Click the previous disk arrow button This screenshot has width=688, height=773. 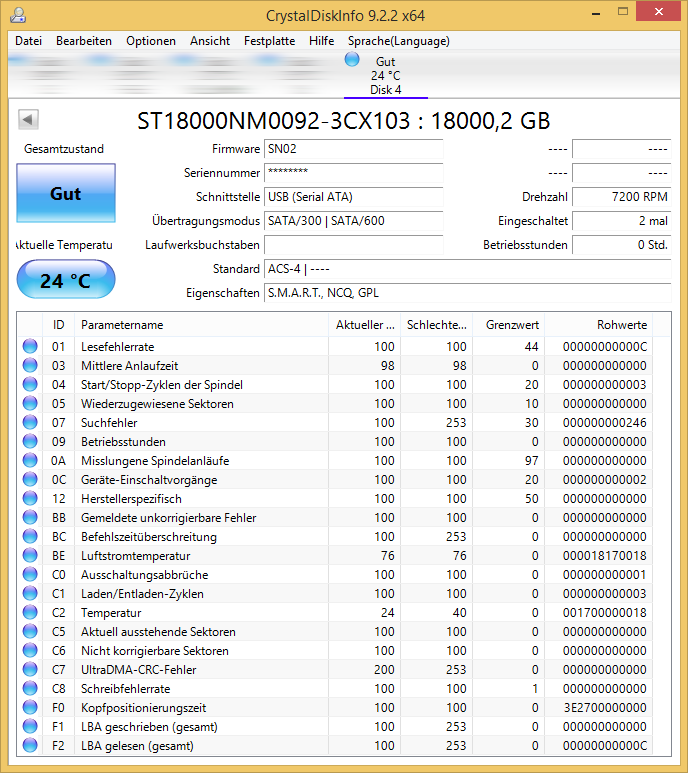click(x=28, y=119)
